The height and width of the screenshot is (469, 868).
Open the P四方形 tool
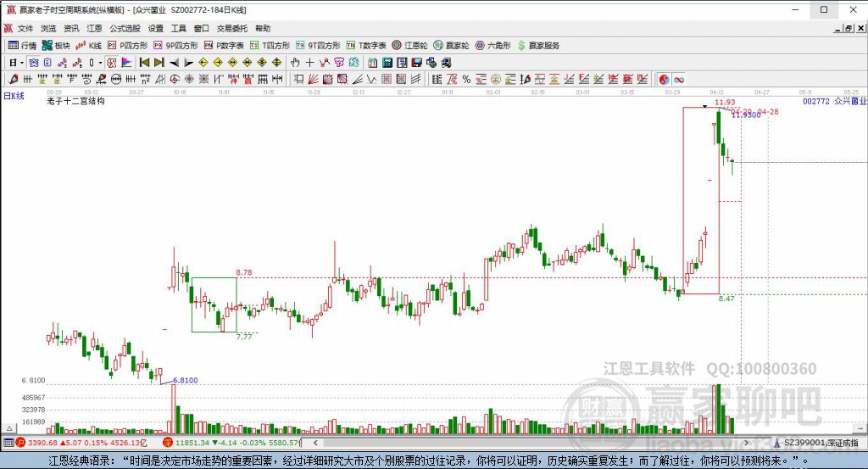(127, 46)
